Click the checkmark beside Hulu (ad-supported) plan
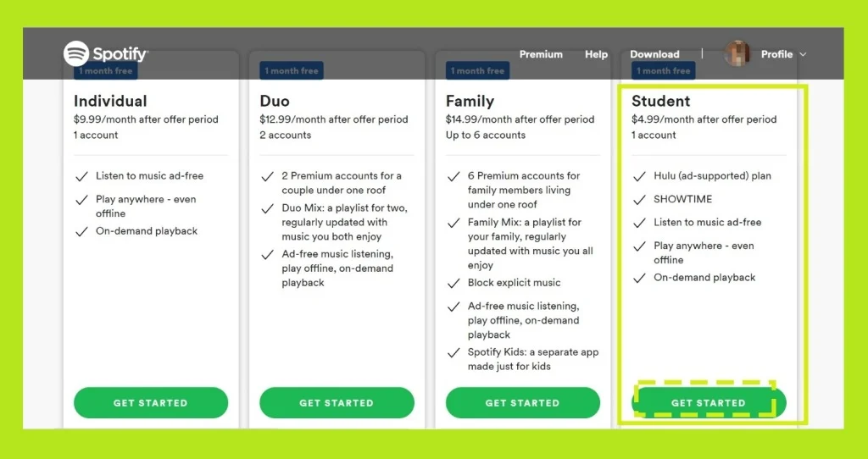Image resolution: width=868 pixels, height=459 pixels. (x=639, y=176)
